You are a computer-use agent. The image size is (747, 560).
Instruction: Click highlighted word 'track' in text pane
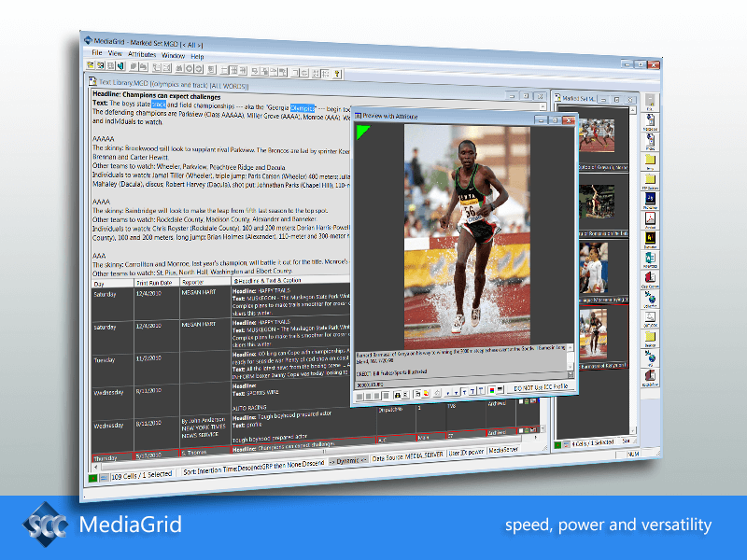[x=159, y=104]
